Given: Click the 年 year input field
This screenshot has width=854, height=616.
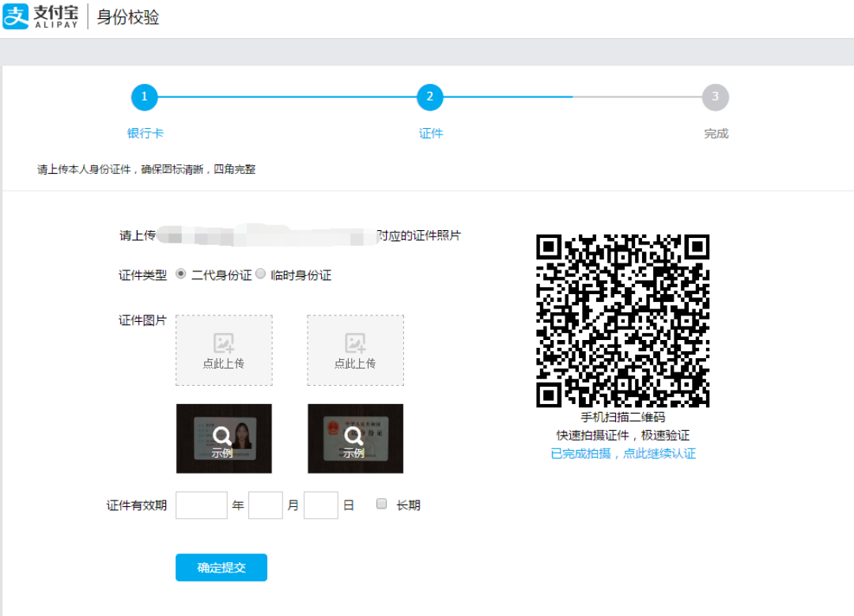Looking at the screenshot, I should 202,505.
